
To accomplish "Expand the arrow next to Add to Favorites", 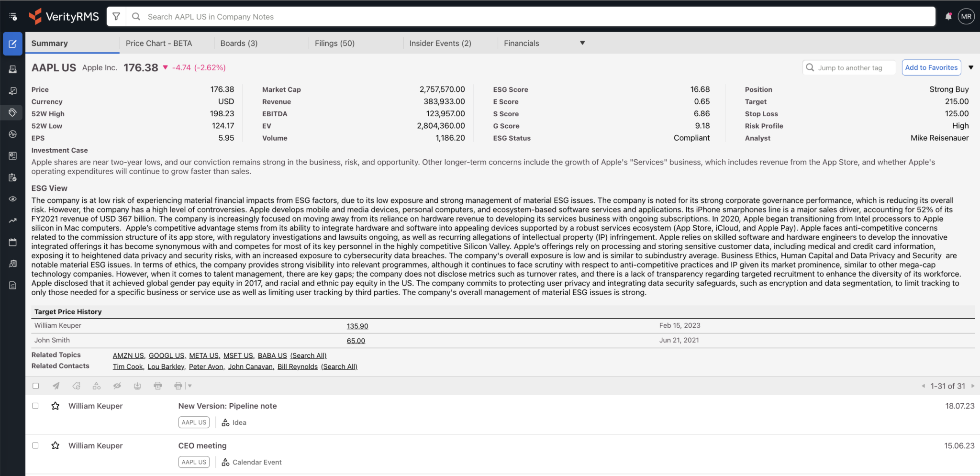I will [x=971, y=67].
